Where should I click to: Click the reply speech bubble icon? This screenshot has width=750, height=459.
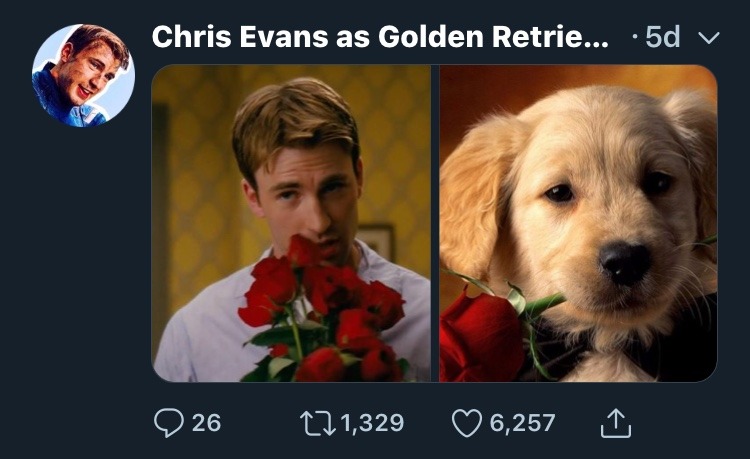coord(168,423)
